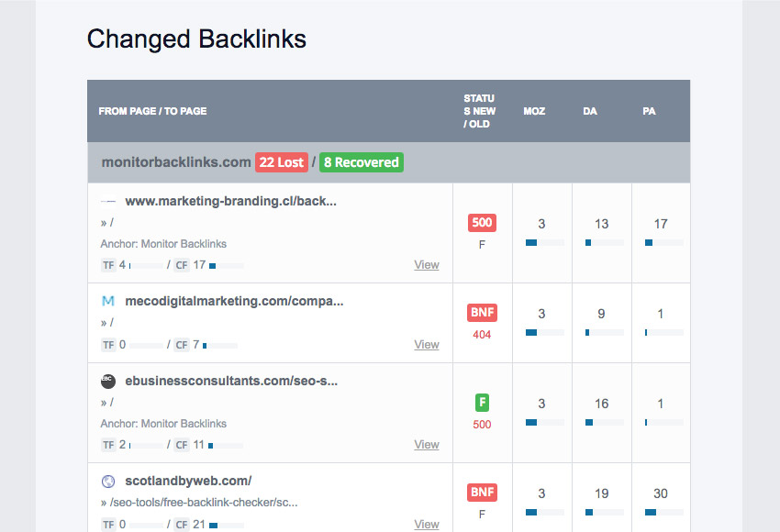Click the DA column header
Screen dimensions: 780x532
coord(590,111)
